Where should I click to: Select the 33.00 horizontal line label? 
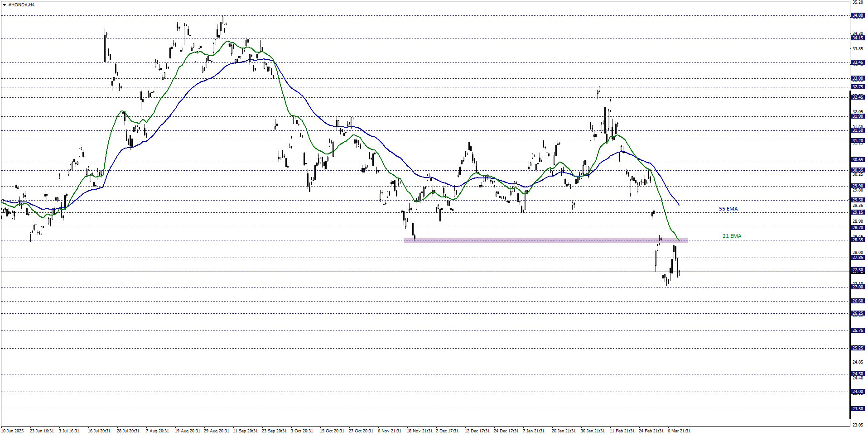tap(858, 78)
